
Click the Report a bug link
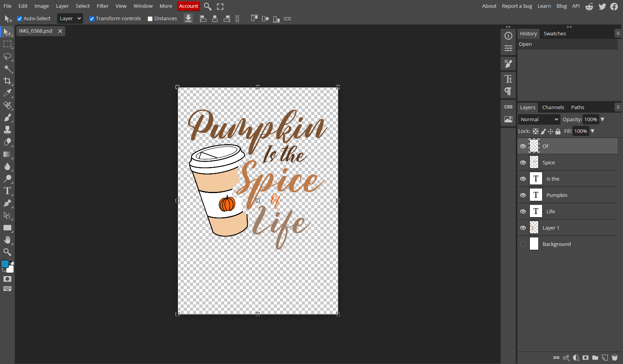517,6
